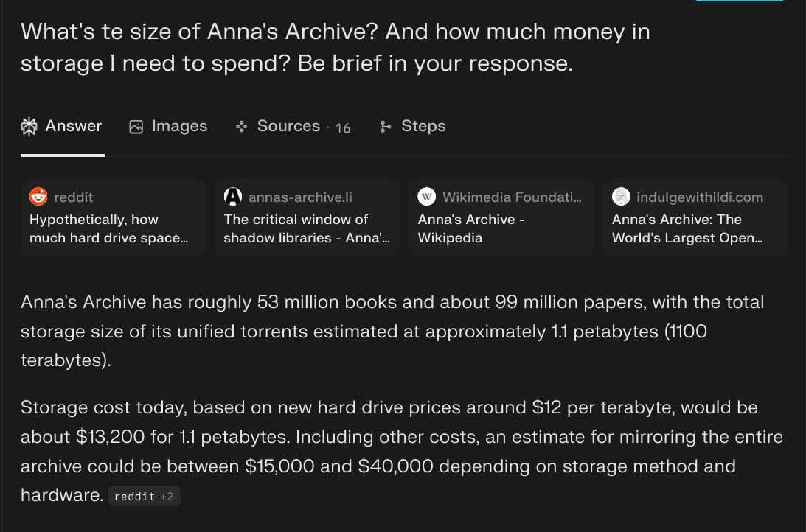
Task: Click the indulgewithildi.com site icon
Action: point(621,197)
